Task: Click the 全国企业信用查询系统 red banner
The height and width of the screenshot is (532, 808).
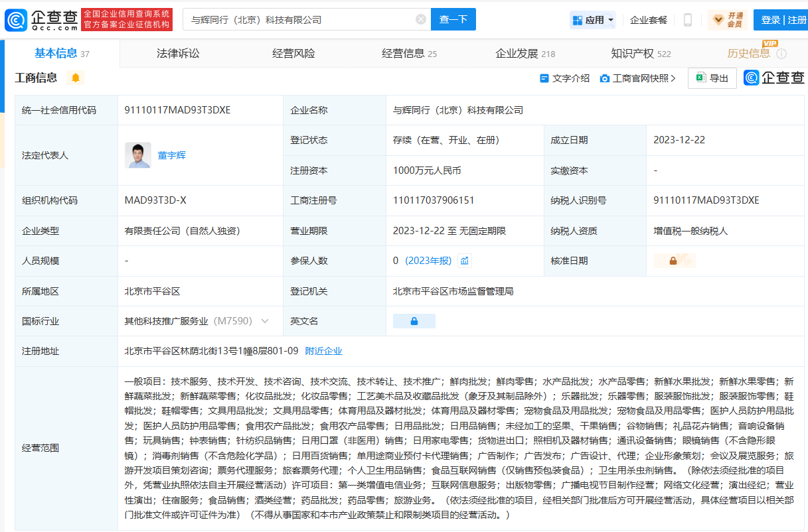Action: [x=126, y=19]
